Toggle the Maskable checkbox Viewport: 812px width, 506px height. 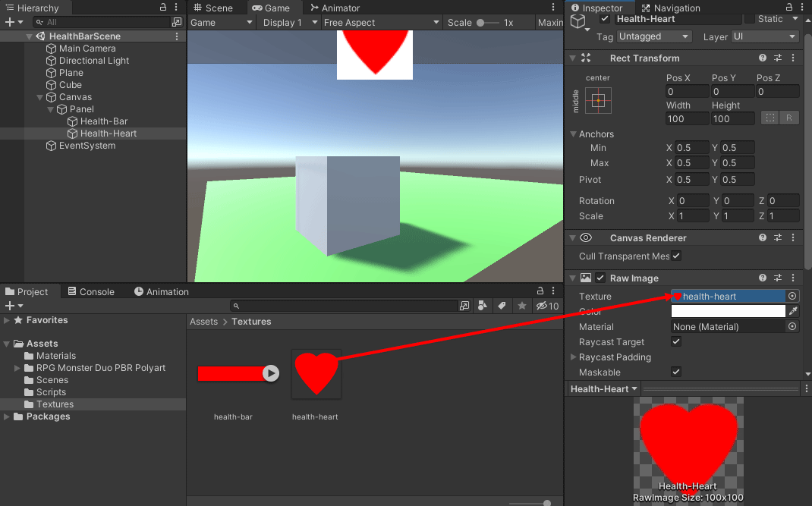[x=676, y=372]
